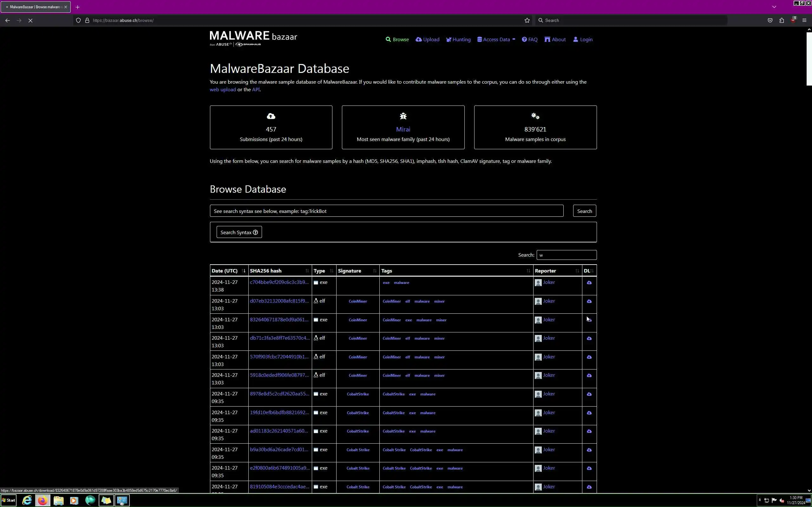The width and height of the screenshot is (812, 507).
Task: Stop page loading with X button
Action: point(30,21)
